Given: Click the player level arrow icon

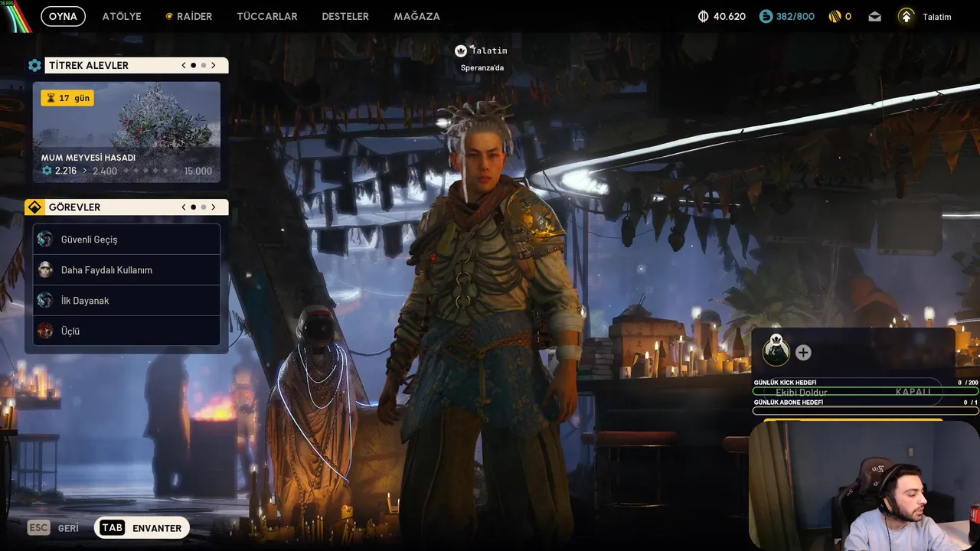Looking at the screenshot, I should point(906,16).
